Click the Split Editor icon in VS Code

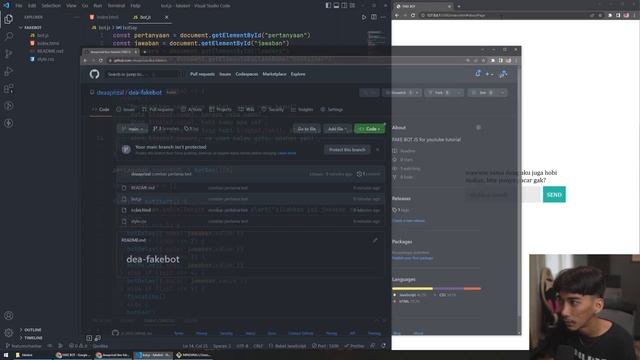(x=374, y=17)
